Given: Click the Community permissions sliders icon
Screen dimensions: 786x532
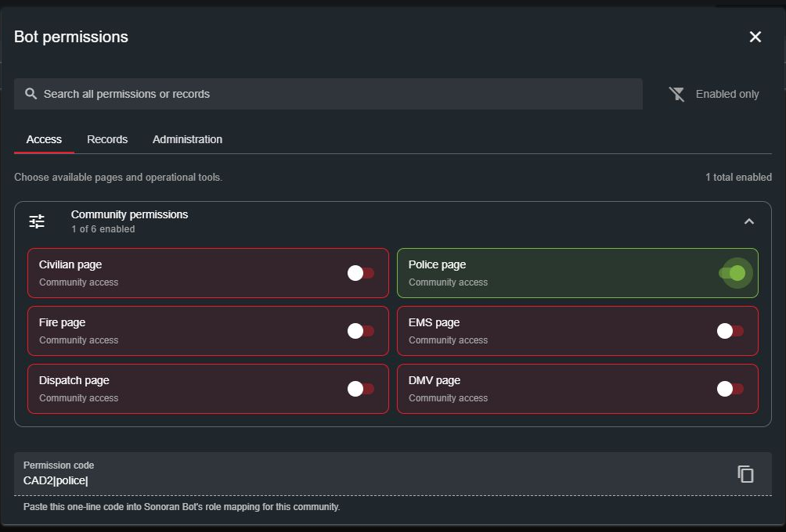Looking at the screenshot, I should click(37, 221).
